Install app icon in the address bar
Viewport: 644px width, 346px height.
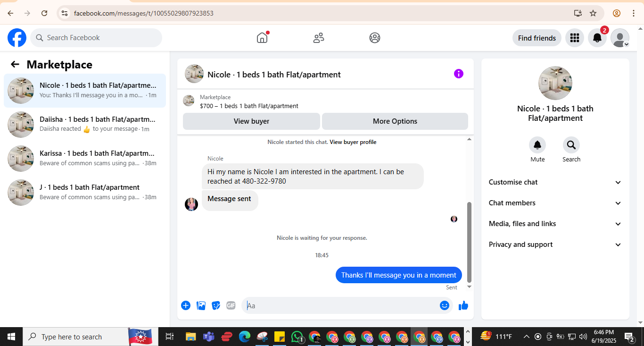[578, 13]
